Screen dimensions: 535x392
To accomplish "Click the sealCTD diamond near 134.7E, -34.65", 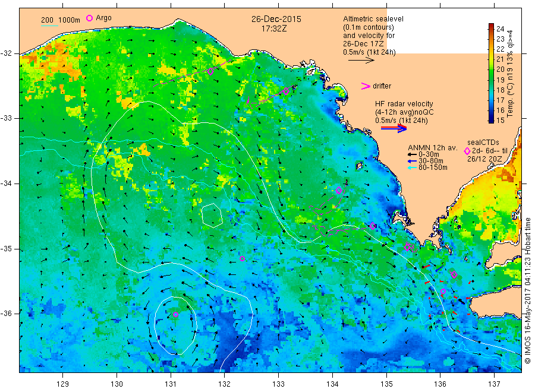I will click(373, 226).
